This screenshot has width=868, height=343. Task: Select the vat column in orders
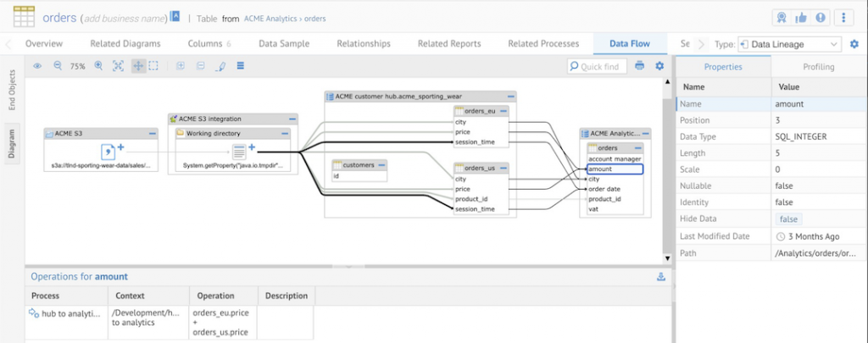[615, 209]
